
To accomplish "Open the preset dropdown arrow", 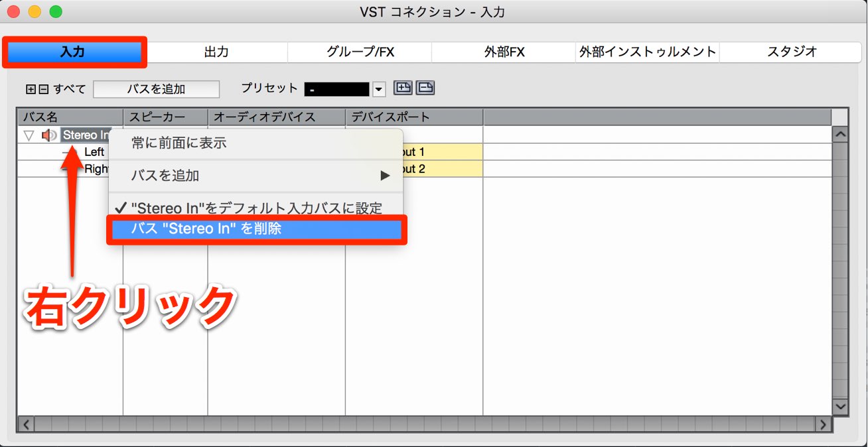I will pos(379,90).
